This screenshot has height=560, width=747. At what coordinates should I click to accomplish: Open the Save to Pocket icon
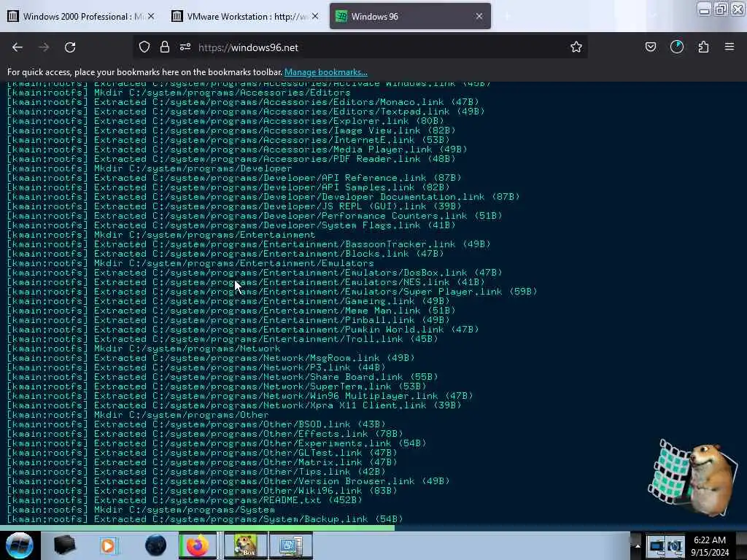(x=650, y=47)
